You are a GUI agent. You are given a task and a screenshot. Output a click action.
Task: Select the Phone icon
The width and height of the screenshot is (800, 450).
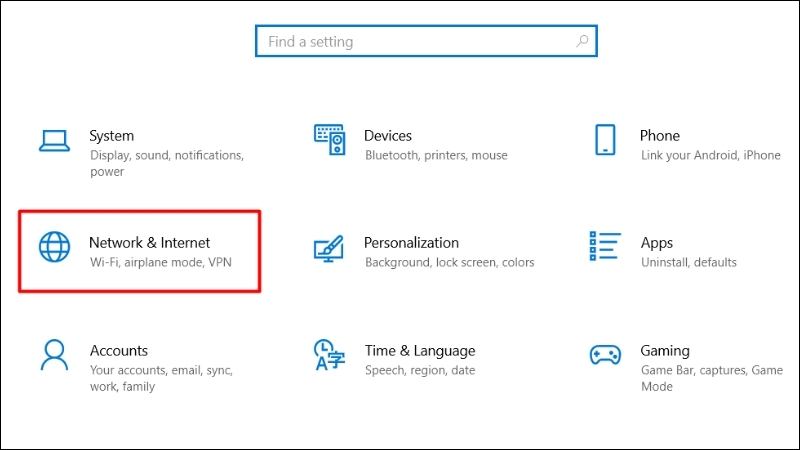(605, 139)
